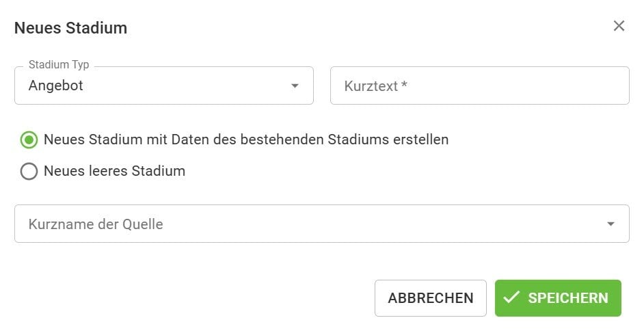Save with the green Speichern button
Viewport: 644px width, 331px height.
558,297
